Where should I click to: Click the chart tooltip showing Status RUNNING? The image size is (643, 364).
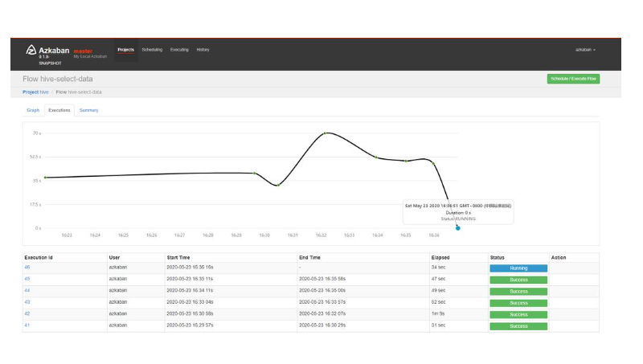pyautogui.click(x=458, y=212)
